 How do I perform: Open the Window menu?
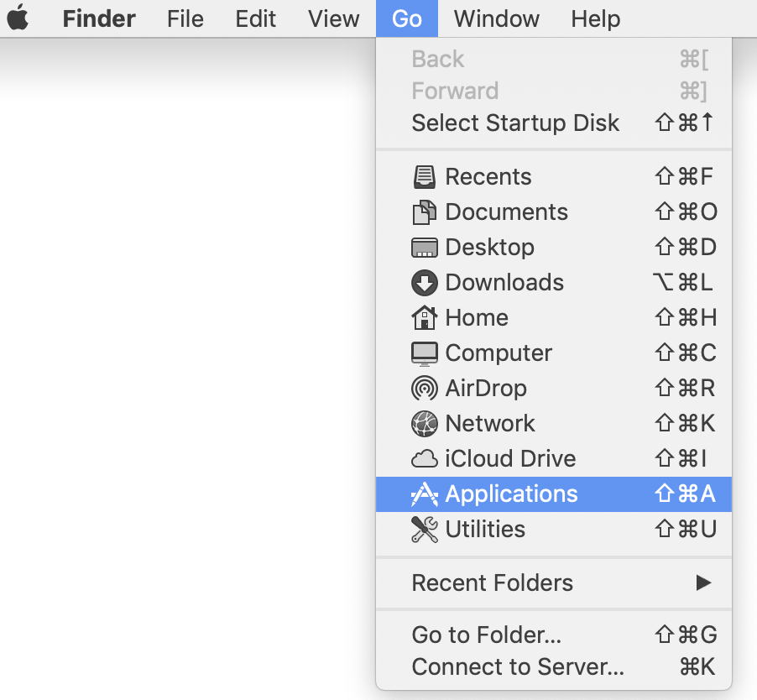(x=496, y=18)
